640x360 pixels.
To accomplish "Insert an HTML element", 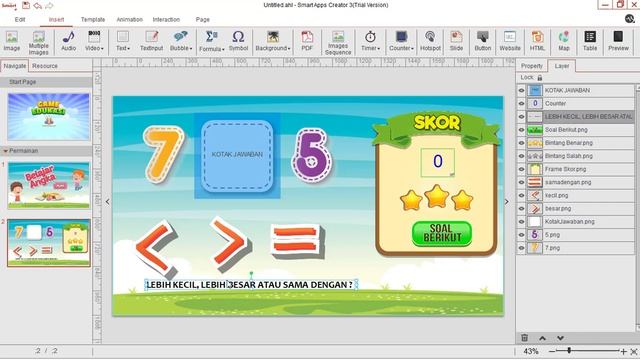I will pos(537,41).
